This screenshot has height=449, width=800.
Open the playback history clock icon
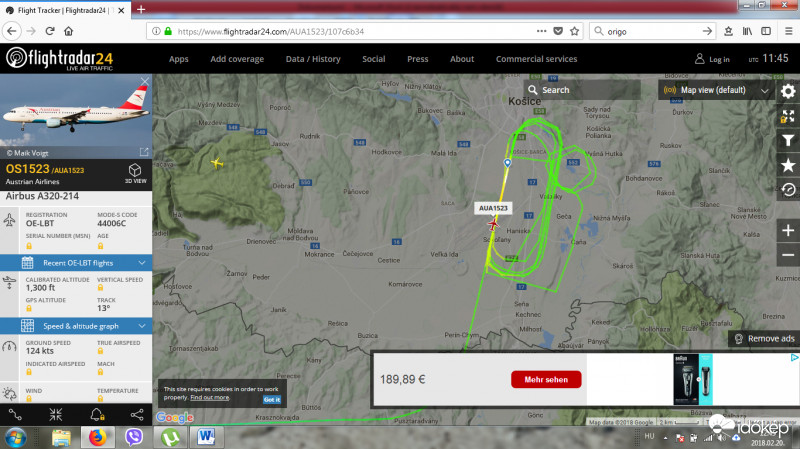pos(788,189)
